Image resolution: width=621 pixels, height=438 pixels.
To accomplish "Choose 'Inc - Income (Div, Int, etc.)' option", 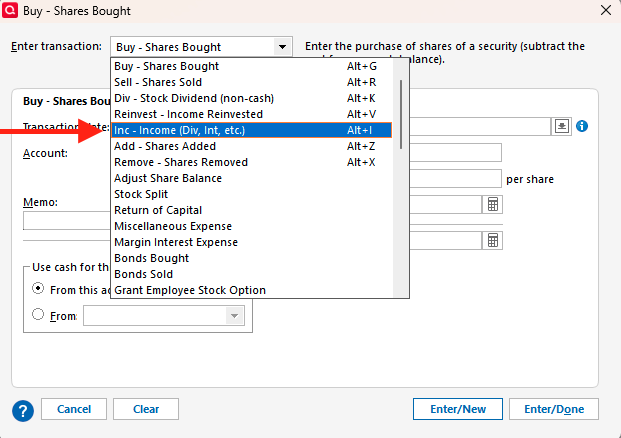I will click(180, 130).
